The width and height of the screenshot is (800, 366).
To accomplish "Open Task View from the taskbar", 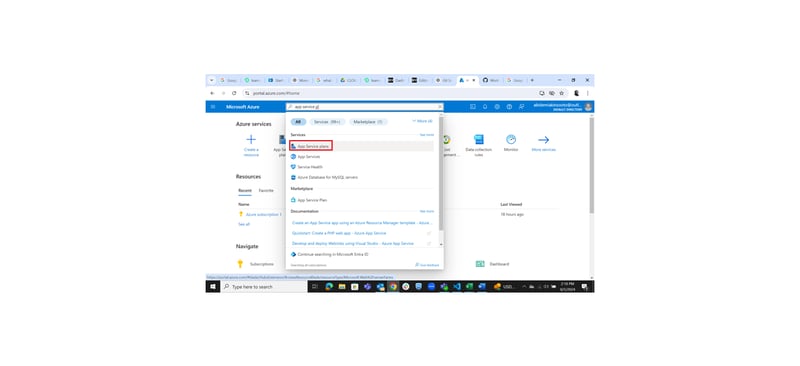I will click(315, 286).
